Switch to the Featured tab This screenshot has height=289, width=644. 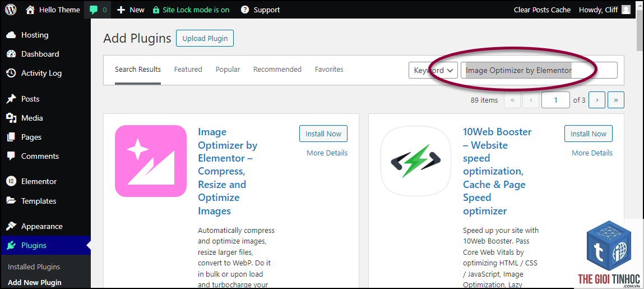tap(188, 70)
